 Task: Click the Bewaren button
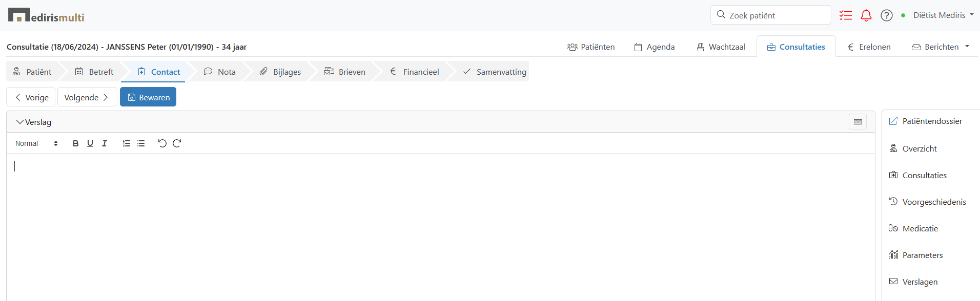point(148,97)
